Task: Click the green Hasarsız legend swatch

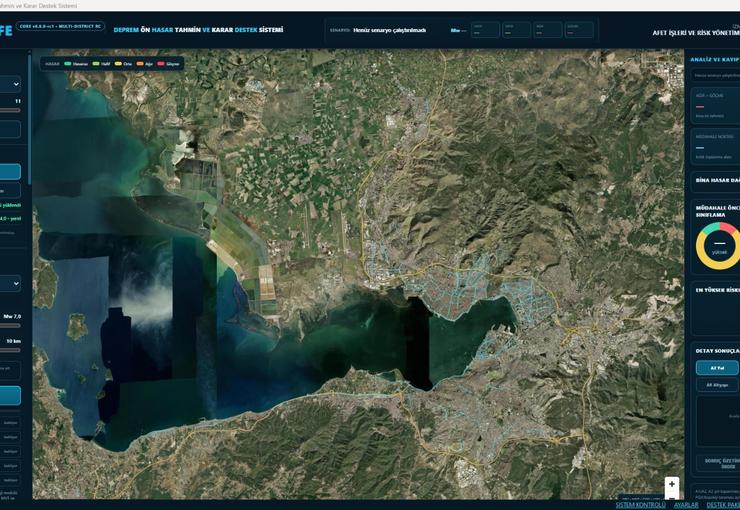Action: coord(67,64)
